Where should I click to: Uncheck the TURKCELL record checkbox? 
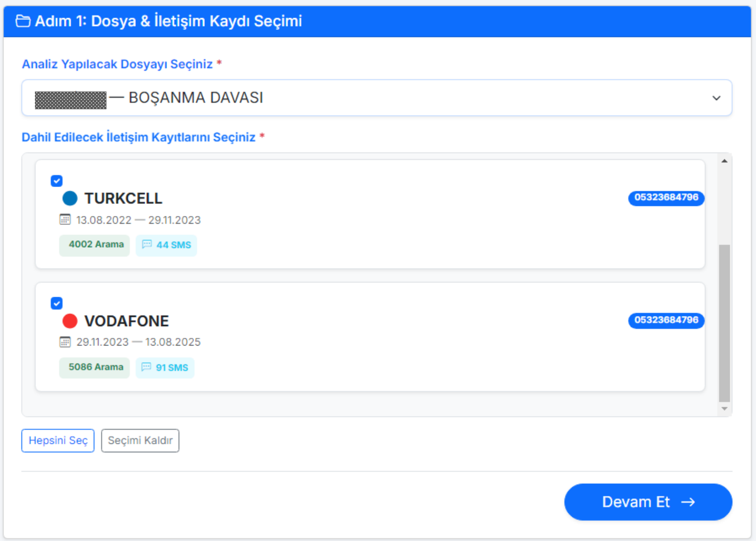coord(57,181)
